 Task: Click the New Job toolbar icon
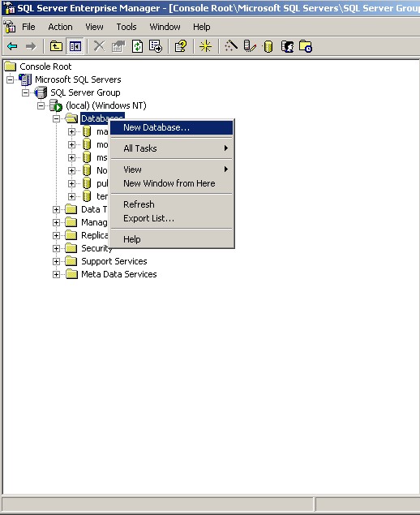click(306, 46)
